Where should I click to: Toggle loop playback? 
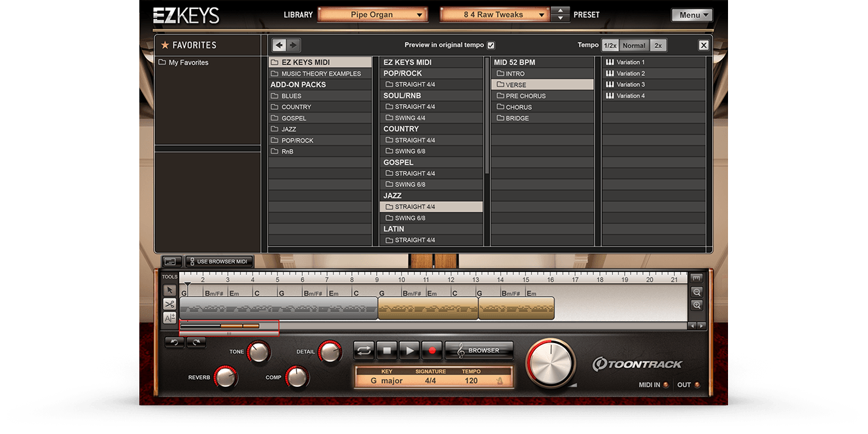pos(364,350)
